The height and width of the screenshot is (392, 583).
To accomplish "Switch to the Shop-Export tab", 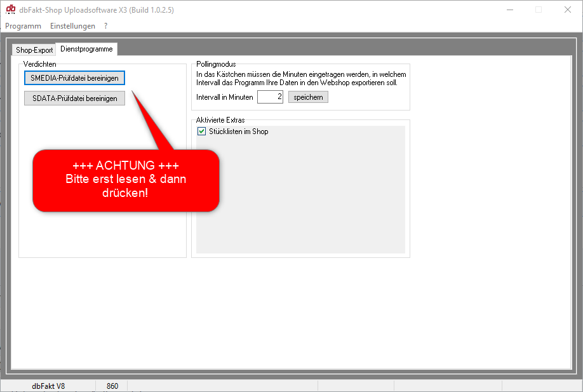I will [x=34, y=50].
